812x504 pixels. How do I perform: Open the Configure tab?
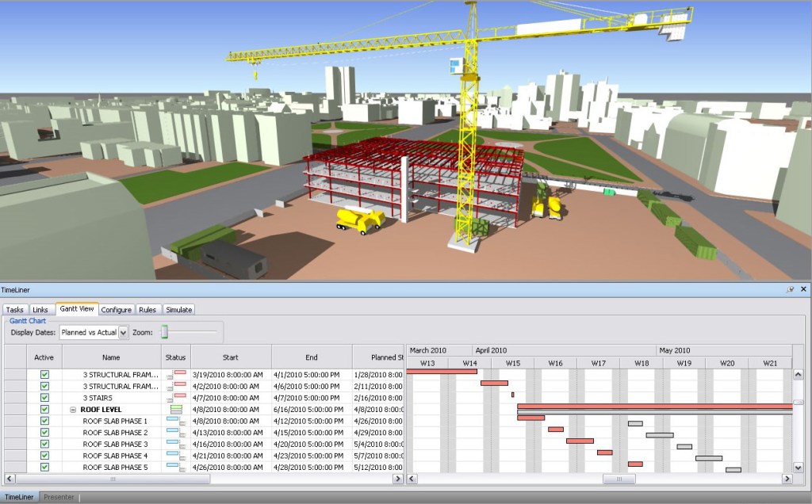tap(117, 310)
